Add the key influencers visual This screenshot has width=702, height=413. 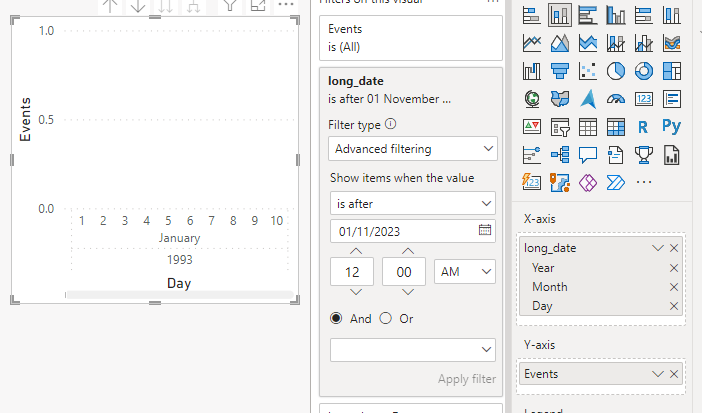coord(532,155)
